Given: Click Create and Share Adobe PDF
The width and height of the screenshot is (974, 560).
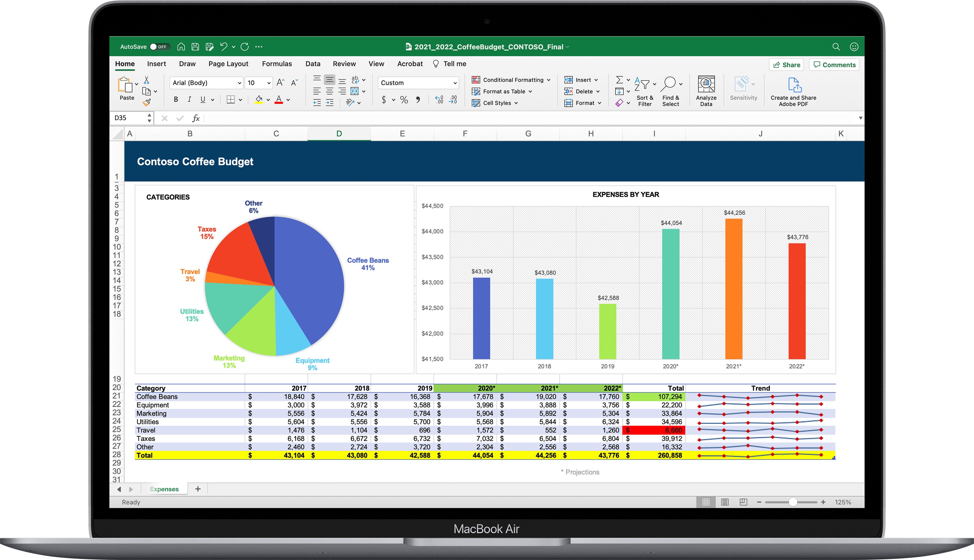Looking at the screenshot, I should pyautogui.click(x=793, y=92).
